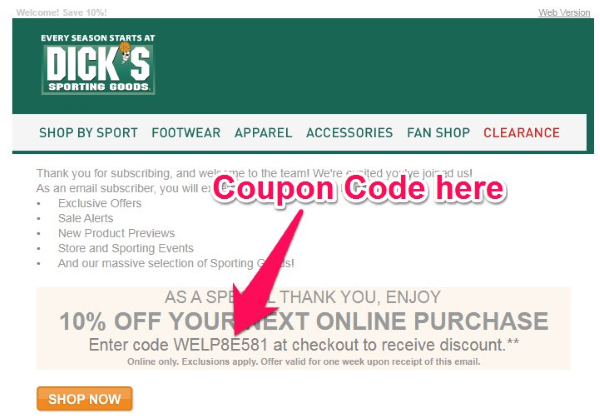Select the Apparel navigation item

tap(263, 132)
